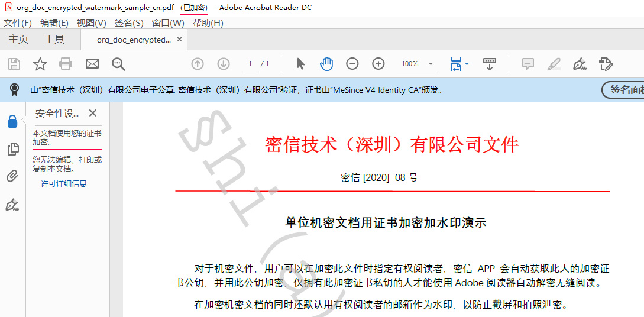644x317 pixels.
Task: Open the Sign document pen tool
Action: [580, 64]
